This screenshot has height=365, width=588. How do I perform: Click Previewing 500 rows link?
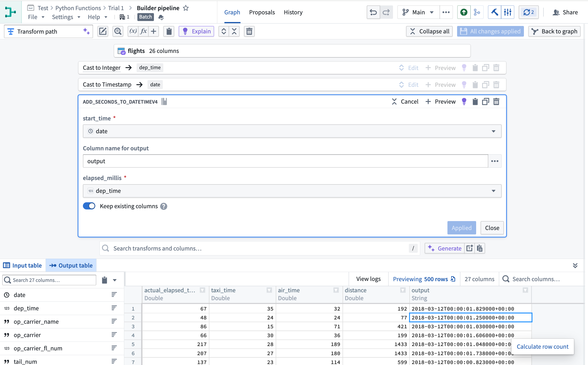pos(424,279)
